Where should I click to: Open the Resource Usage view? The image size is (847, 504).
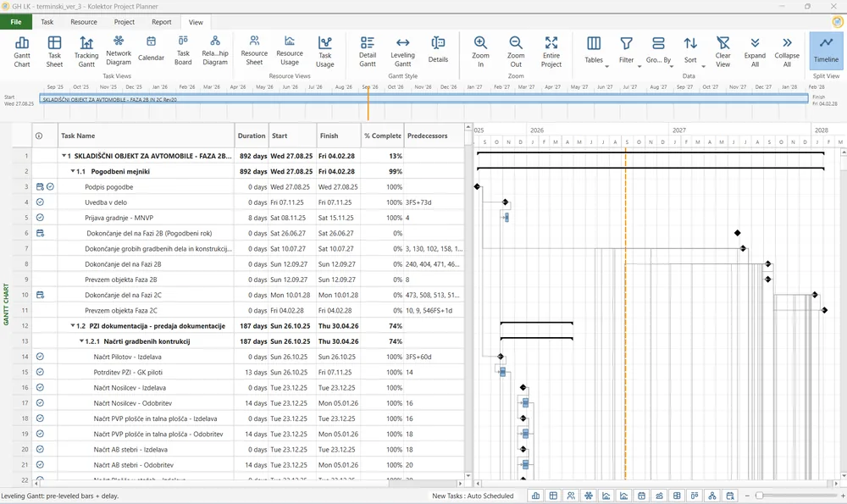(x=290, y=51)
